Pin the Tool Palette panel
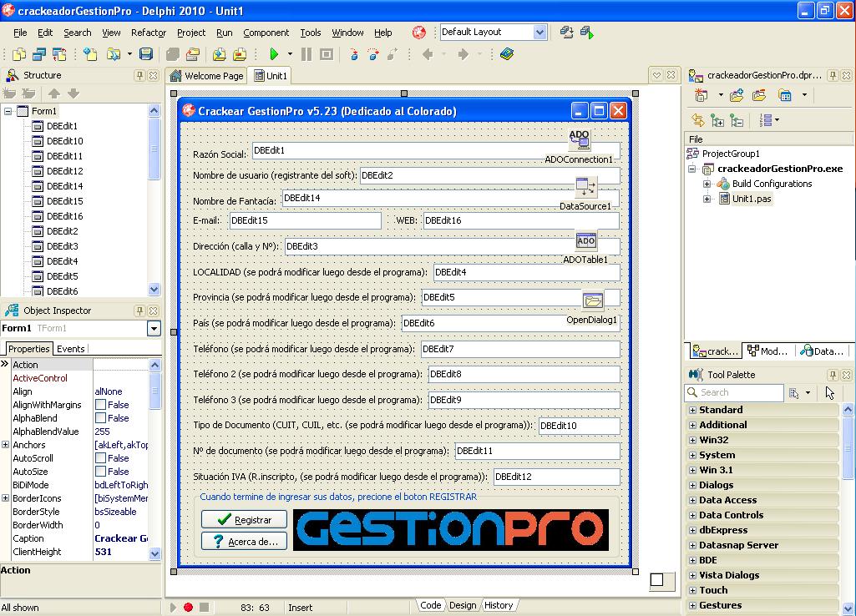The width and height of the screenshot is (856, 616). [x=833, y=375]
